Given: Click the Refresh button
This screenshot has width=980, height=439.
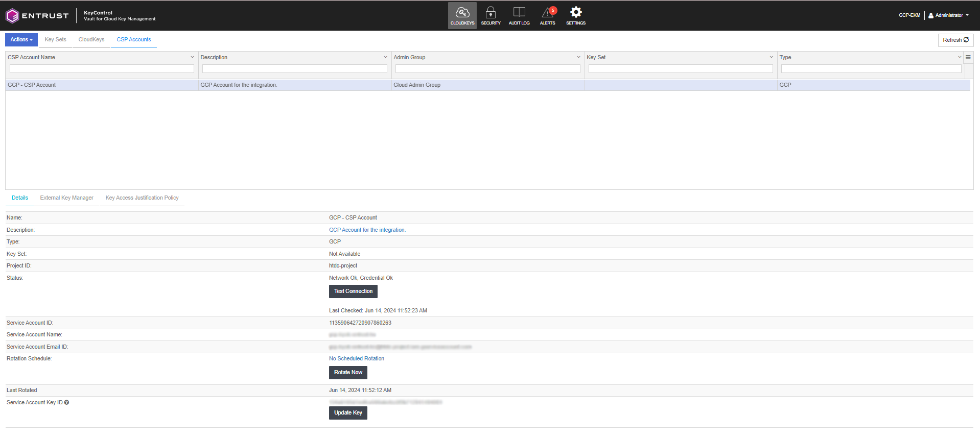Looking at the screenshot, I should [x=955, y=40].
